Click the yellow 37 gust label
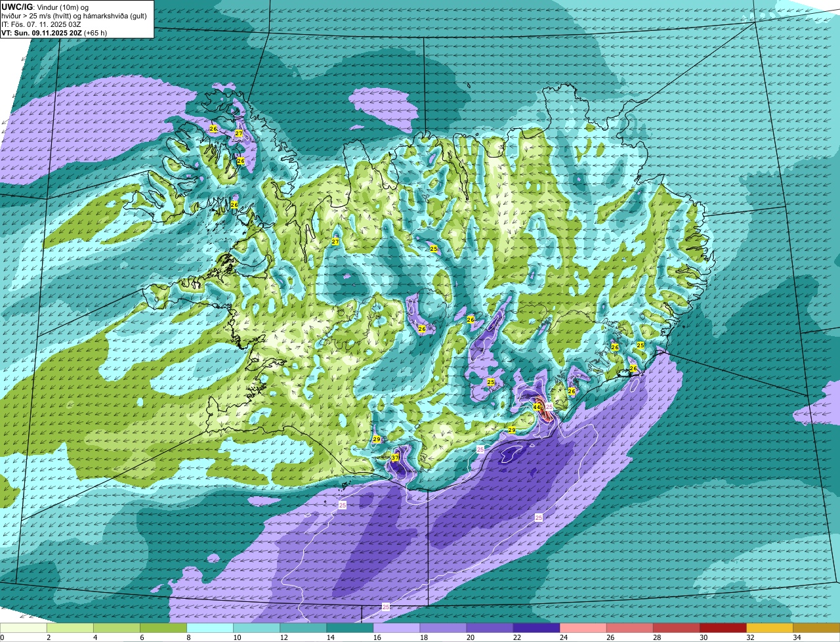840x642 pixels. 395,458
